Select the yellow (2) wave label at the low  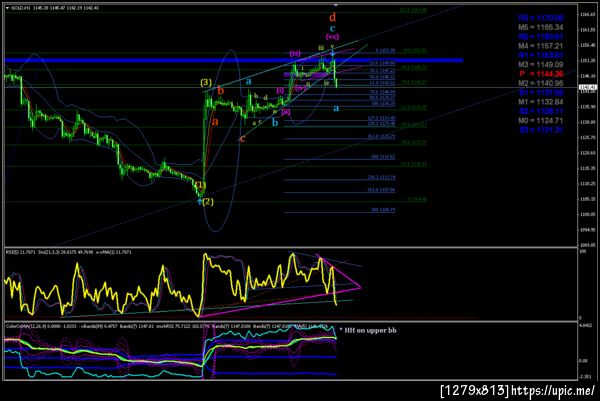tap(208, 202)
